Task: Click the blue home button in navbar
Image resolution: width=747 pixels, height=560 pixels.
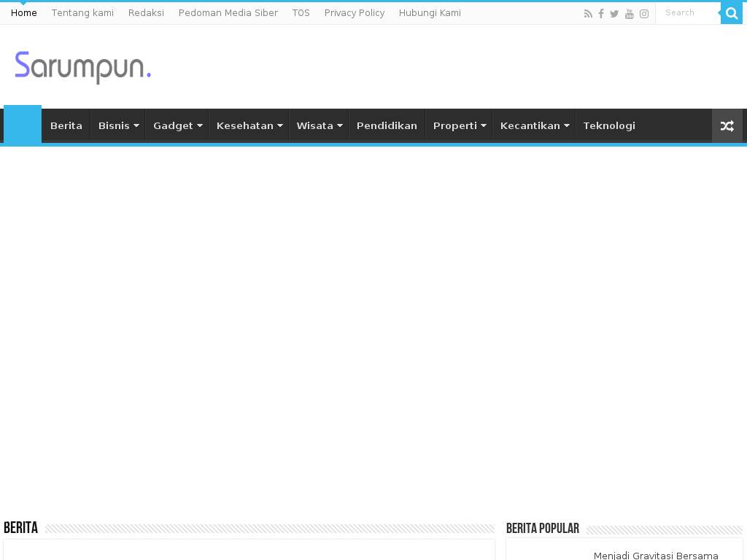Action: tap(23, 125)
